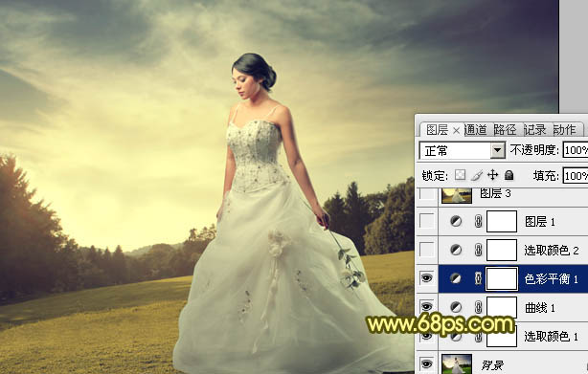Image resolution: width=588 pixels, height=374 pixels.
Task: Click adjustment icon of 曲线 1 layer
Action: click(x=456, y=307)
